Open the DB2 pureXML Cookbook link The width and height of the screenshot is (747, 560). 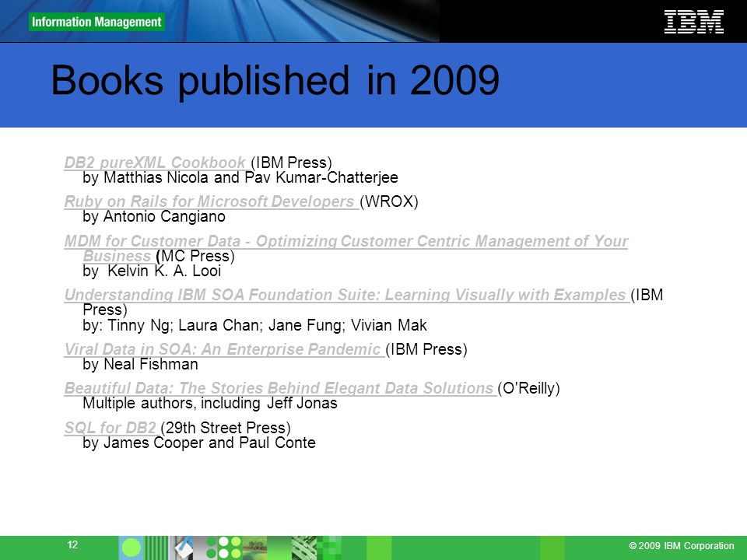coord(156,163)
